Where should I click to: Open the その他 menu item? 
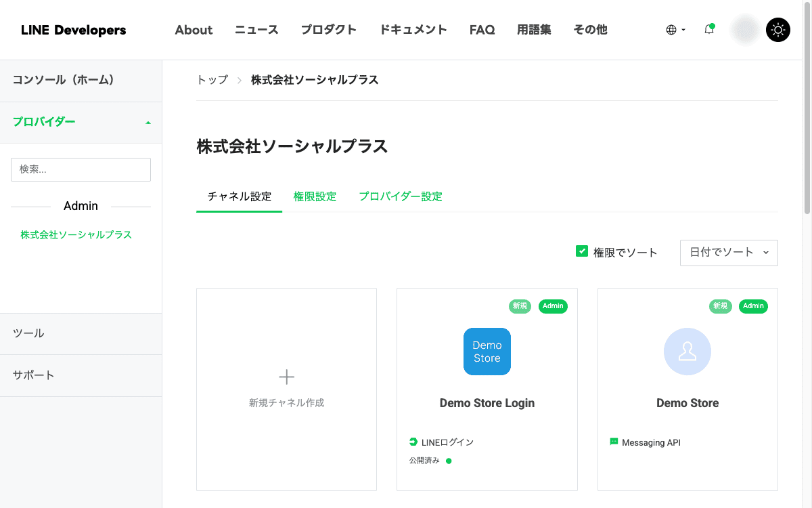pyautogui.click(x=590, y=30)
